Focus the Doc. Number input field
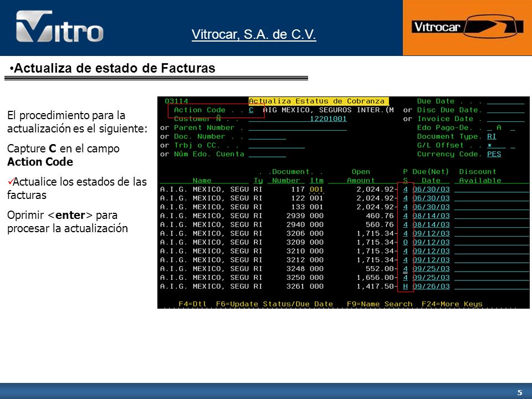The width and height of the screenshot is (532, 399). 267,137
